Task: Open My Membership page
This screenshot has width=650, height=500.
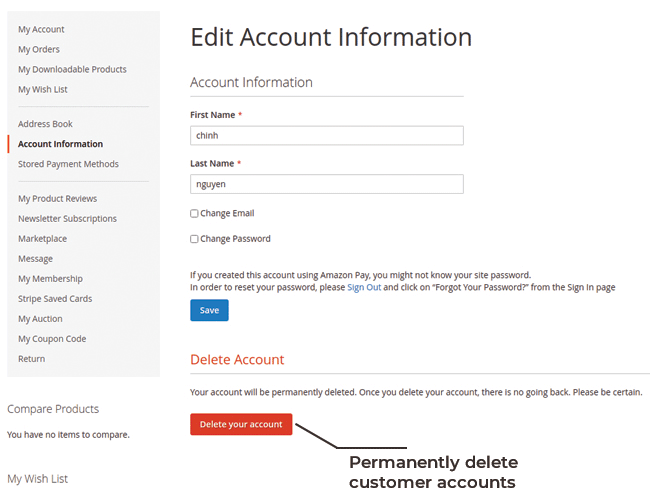Action: pyautogui.click(x=50, y=279)
